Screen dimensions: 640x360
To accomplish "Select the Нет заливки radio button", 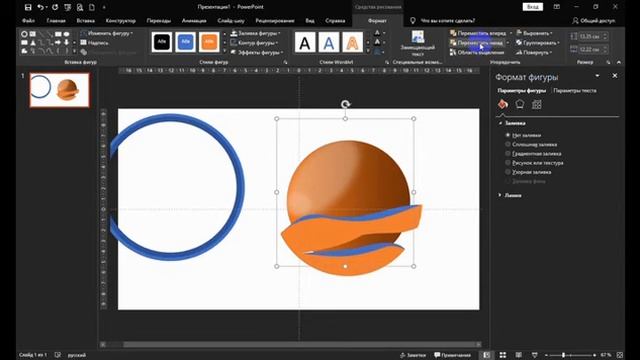I will click(x=508, y=135).
